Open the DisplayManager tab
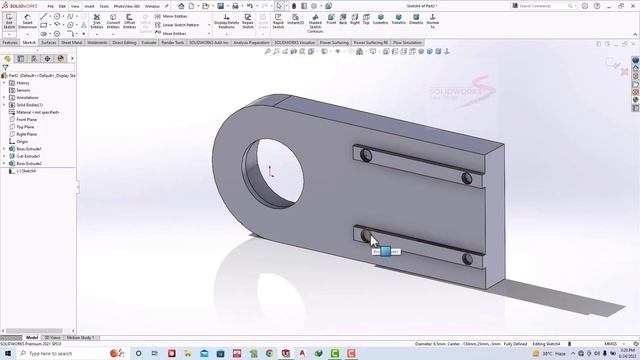 (61, 59)
